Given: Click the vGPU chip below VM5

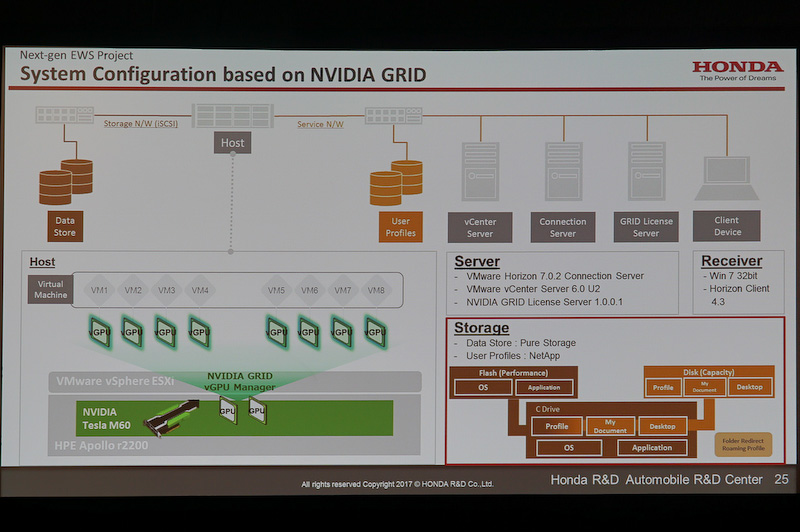Looking at the screenshot, I should coord(277,332).
